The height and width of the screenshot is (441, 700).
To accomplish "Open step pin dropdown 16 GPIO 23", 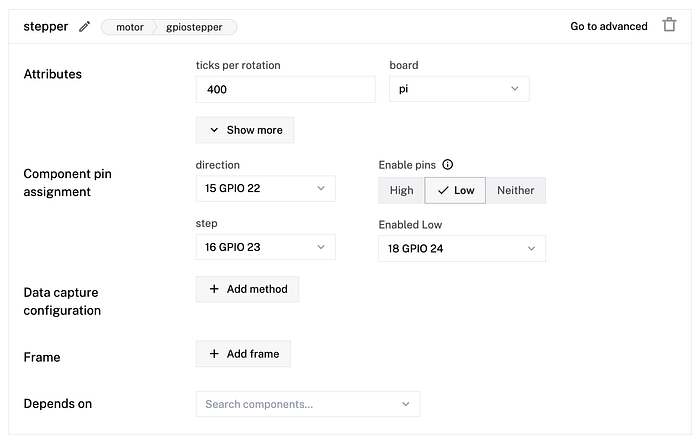I will [265, 247].
